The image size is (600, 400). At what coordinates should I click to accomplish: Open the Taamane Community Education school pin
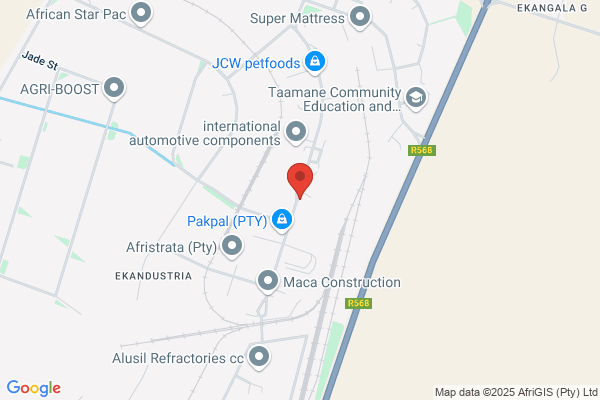416,98
